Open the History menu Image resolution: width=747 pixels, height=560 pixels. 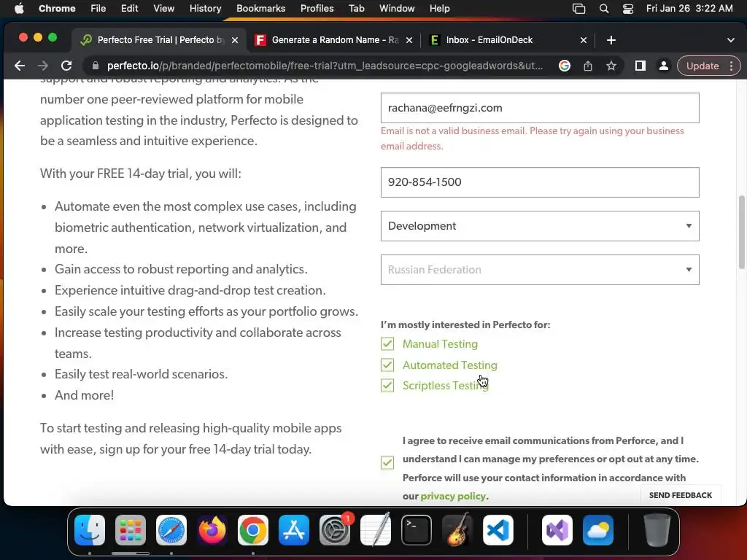205,9
